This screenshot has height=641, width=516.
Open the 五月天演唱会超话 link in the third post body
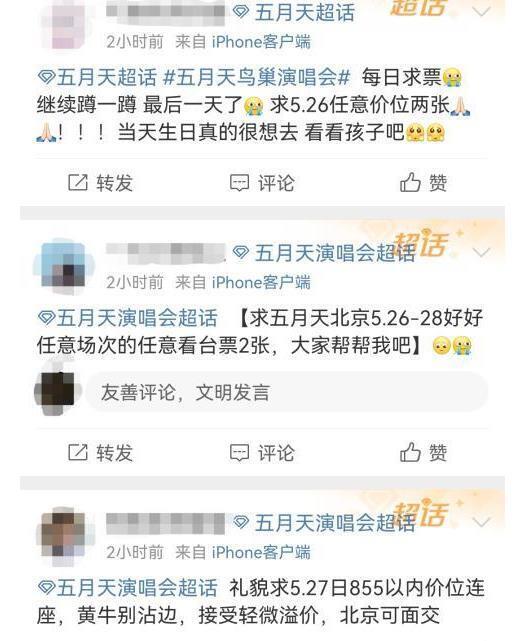coord(128,587)
